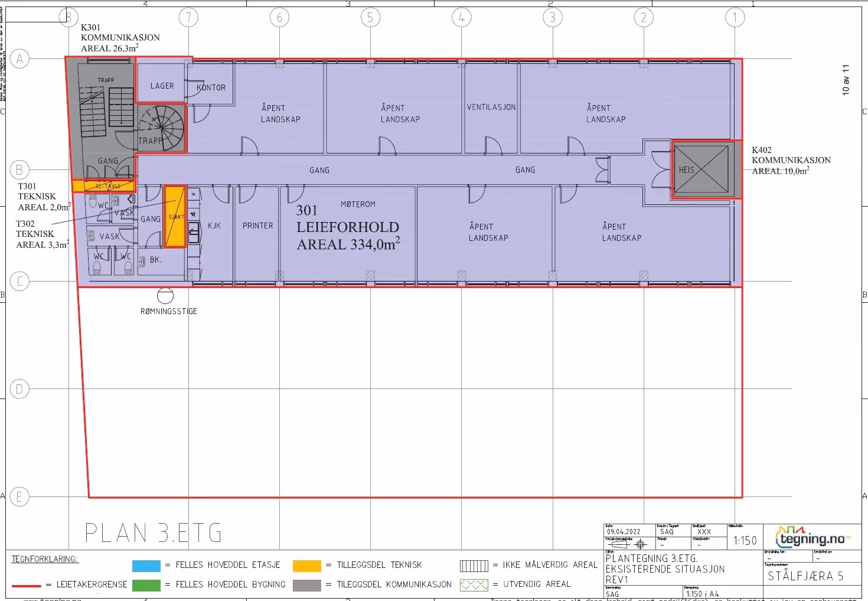This screenshot has height=601, width=868.
Task: Click the TEGNFORKLARING legend heading
Action: [x=45, y=558]
